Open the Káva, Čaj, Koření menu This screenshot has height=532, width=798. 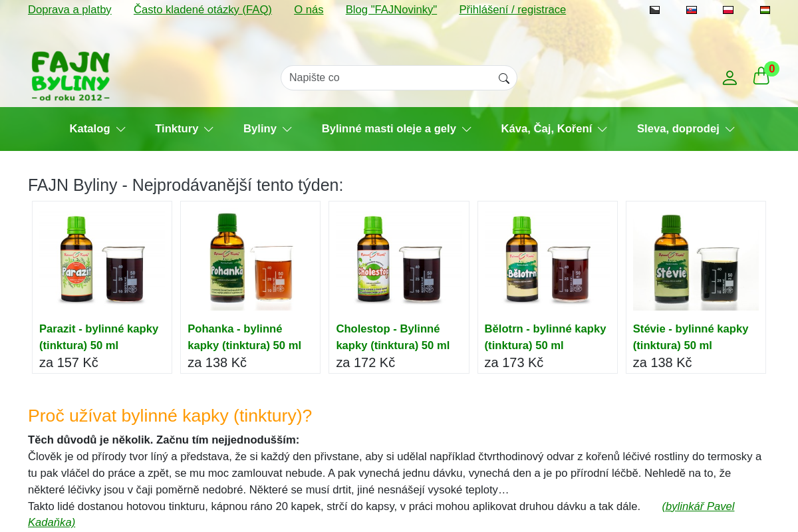[x=553, y=129]
